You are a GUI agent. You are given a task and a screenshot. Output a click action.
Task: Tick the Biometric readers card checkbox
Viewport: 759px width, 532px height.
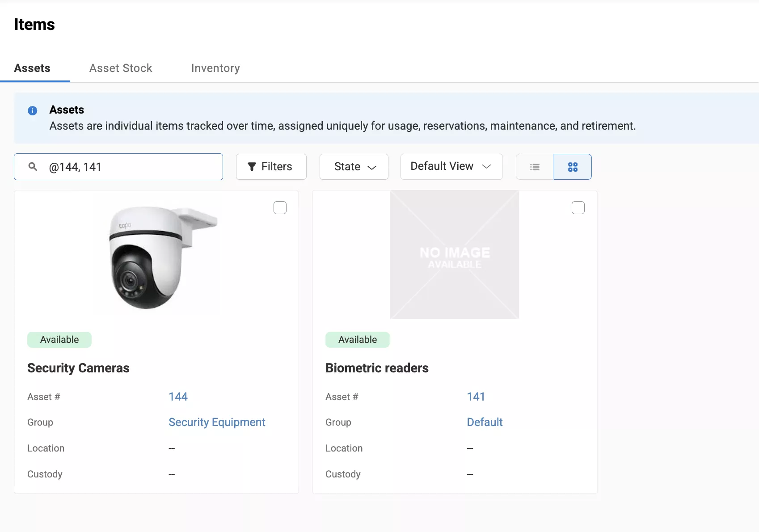[578, 208]
